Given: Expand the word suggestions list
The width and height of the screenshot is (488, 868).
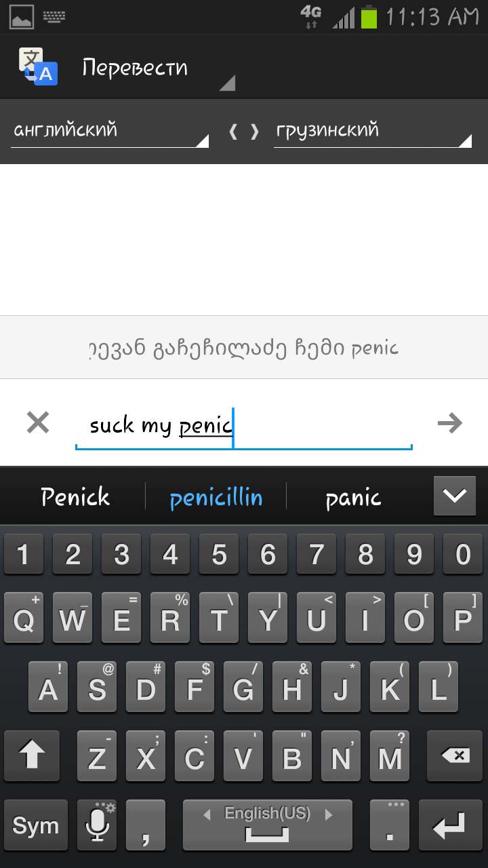Looking at the screenshot, I should [x=454, y=496].
